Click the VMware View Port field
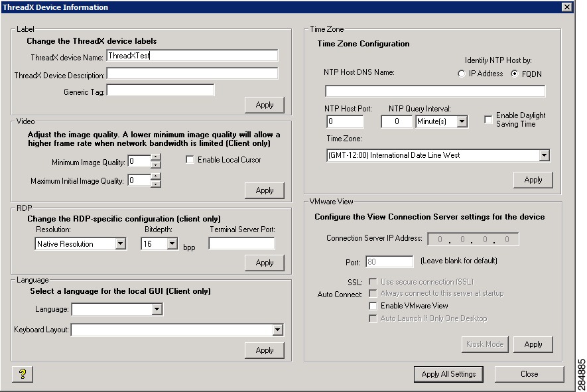The height and width of the screenshot is (392, 587). pyautogui.click(x=389, y=261)
